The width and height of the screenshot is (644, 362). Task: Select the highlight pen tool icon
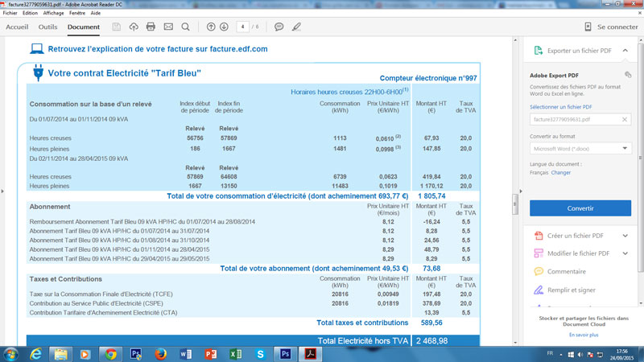pyautogui.click(x=296, y=27)
